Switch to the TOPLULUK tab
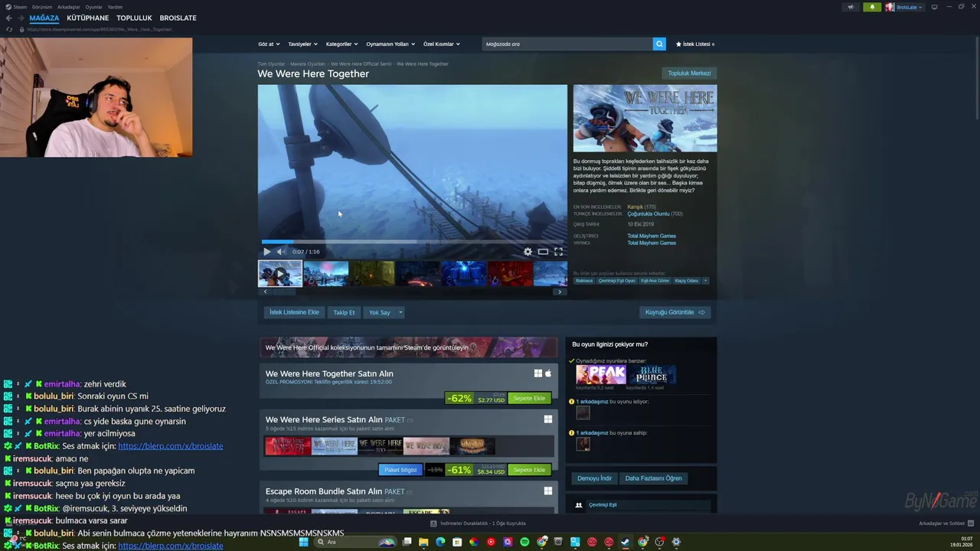Image resolution: width=980 pixels, height=551 pixels. 134,18
